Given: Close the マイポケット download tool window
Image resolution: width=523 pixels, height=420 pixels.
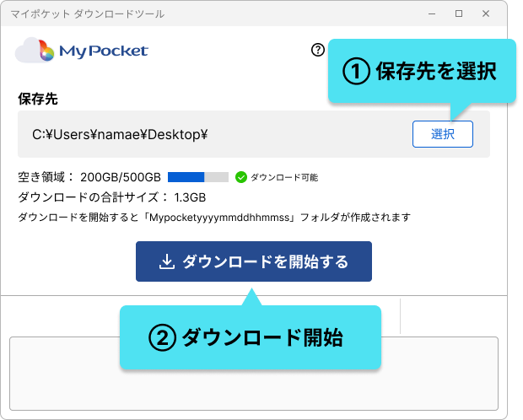Looking at the screenshot, I should (x=488, y=13).
